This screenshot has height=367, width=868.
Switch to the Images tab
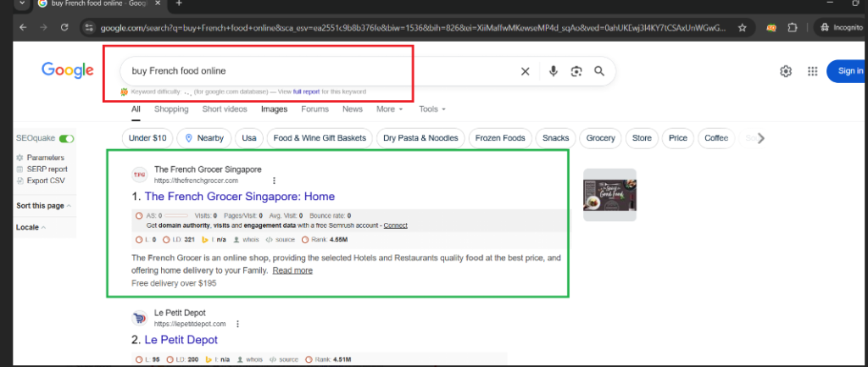click(x=274, y=109)
